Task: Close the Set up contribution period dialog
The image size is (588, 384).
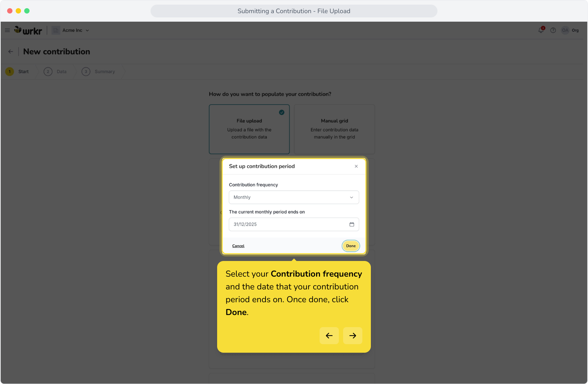Action: (356, 166)
